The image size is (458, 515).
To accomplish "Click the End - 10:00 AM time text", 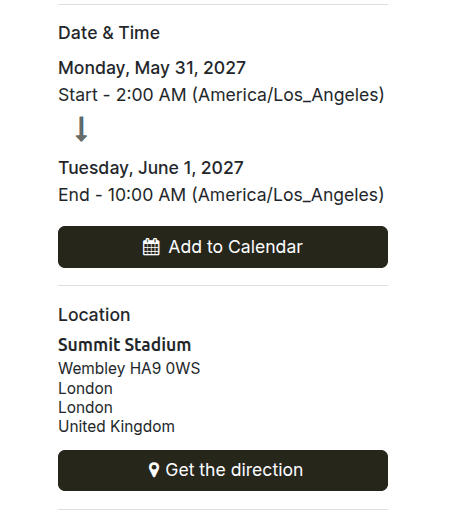I will point(122,195).
